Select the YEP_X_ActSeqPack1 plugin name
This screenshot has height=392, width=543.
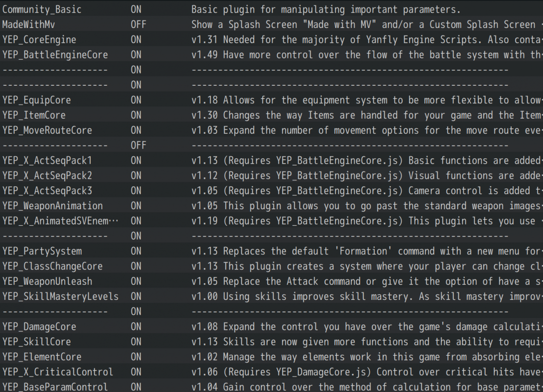tap(47, 161)
